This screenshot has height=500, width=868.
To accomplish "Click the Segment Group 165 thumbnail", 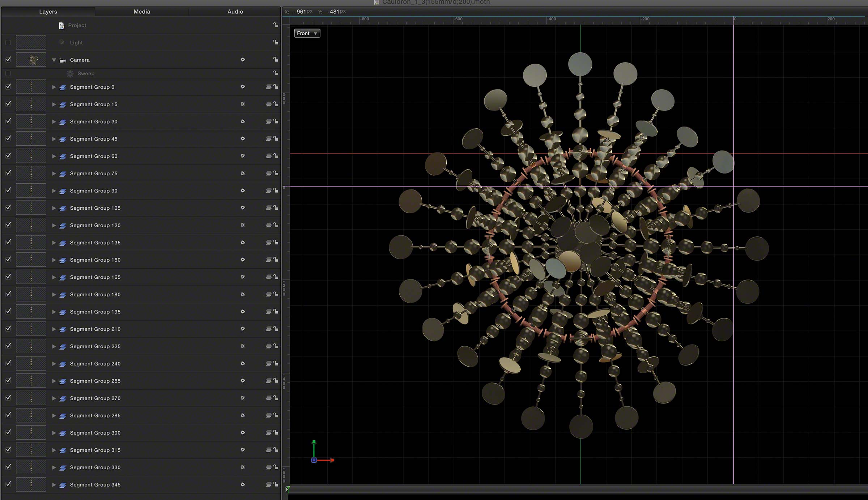I will 31,277.
